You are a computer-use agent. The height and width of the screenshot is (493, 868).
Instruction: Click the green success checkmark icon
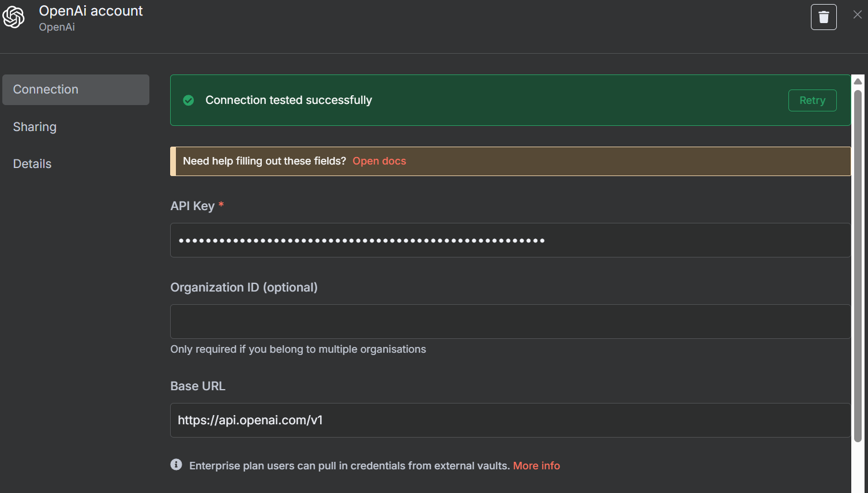pyautogui.click(x=189, y=100)
